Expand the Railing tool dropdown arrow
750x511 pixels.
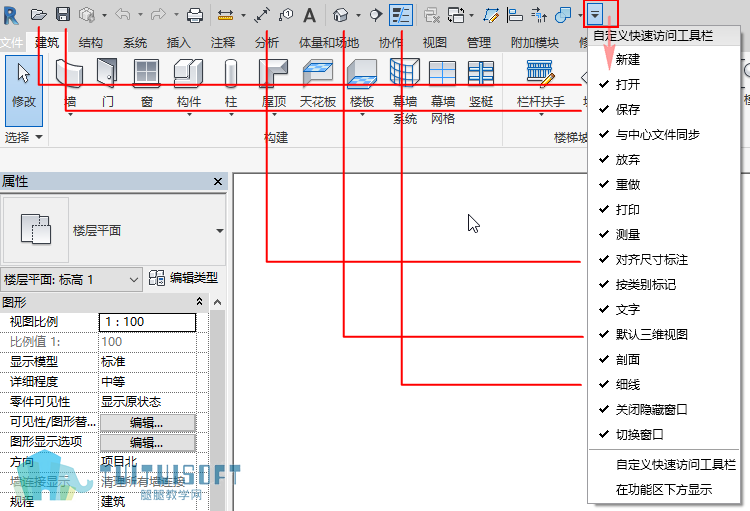[541, 115]
